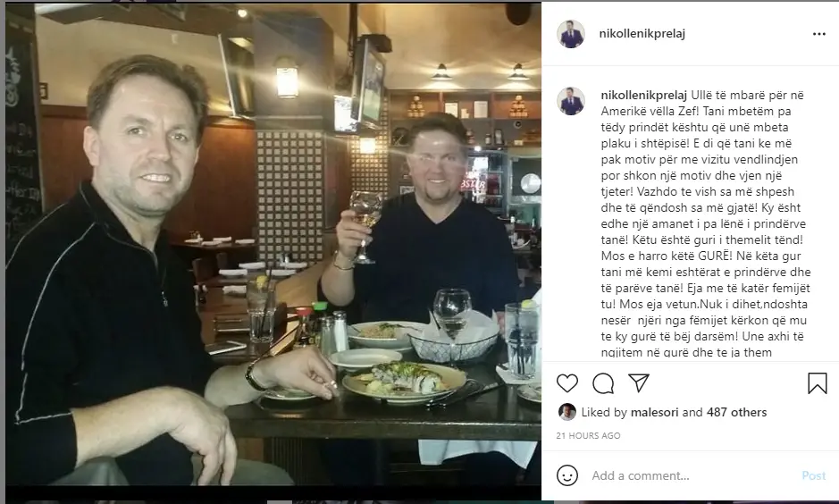839x504 pixels.
Task: Click the Post comment button
Action: coord(813,475)
